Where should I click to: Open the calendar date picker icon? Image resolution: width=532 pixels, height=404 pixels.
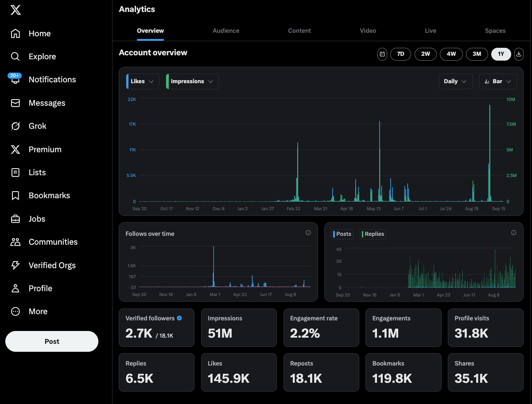click(x=382, y=54)
